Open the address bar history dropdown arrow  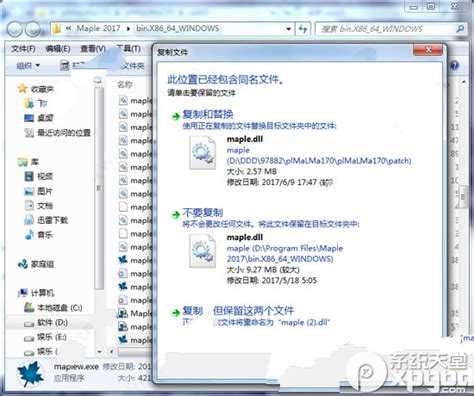pos(289,29)
